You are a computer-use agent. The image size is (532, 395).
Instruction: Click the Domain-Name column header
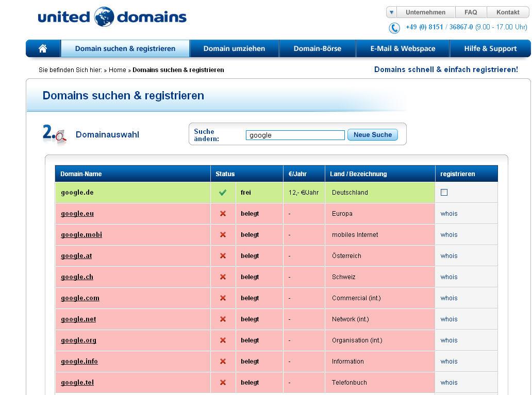click(x=132, y=174)
